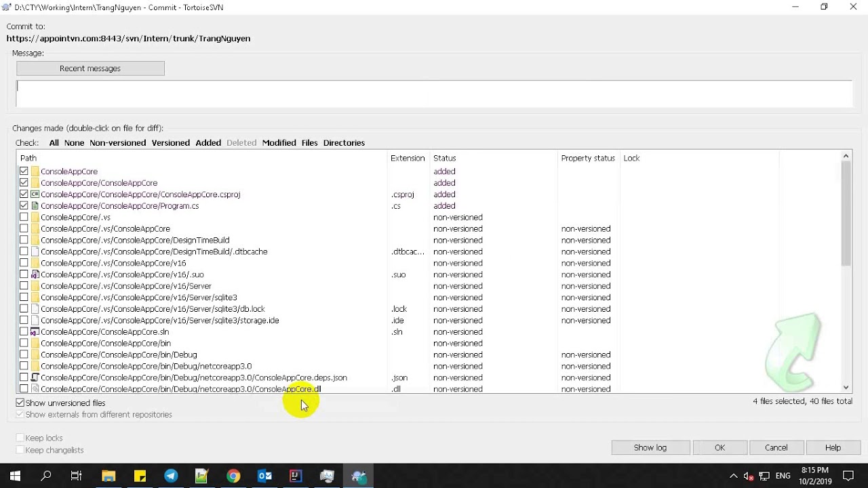Image resolution: width=868 pixels, height=488 pixels.
Task: Sort by the Lock column header
Action: (700, 158)
